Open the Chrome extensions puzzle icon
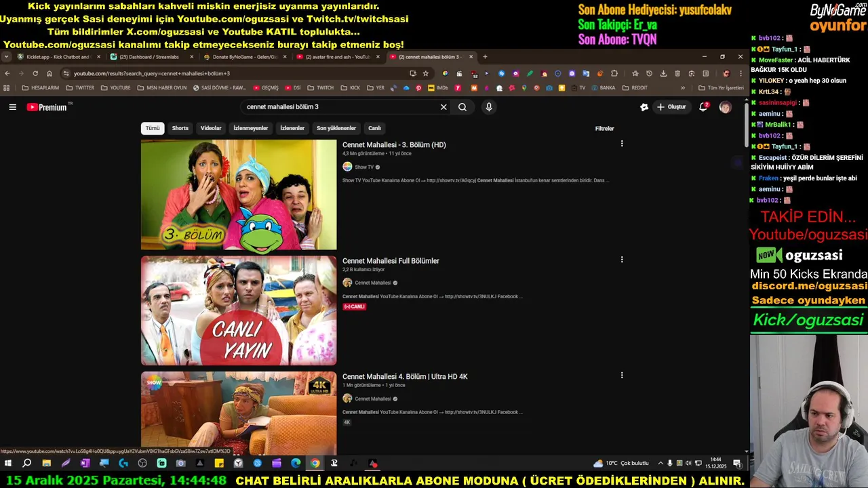868x488 pixels. pyautogui.click(x=614, y=73)
